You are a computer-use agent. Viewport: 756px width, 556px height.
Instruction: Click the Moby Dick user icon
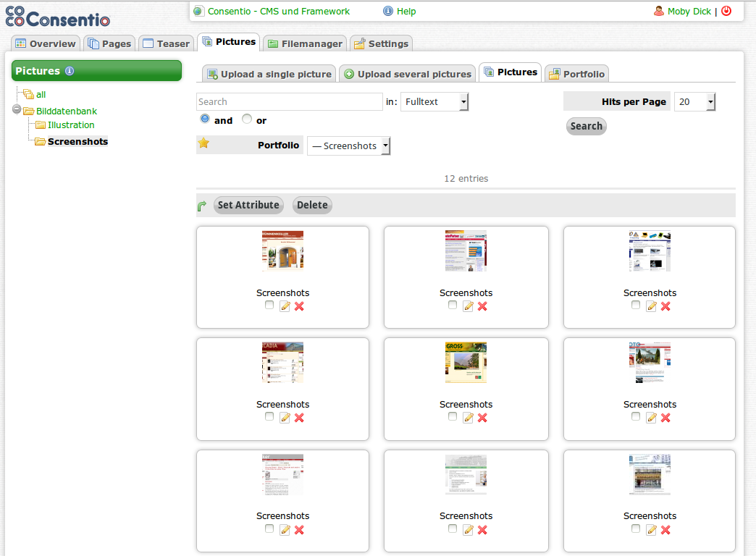658,11
